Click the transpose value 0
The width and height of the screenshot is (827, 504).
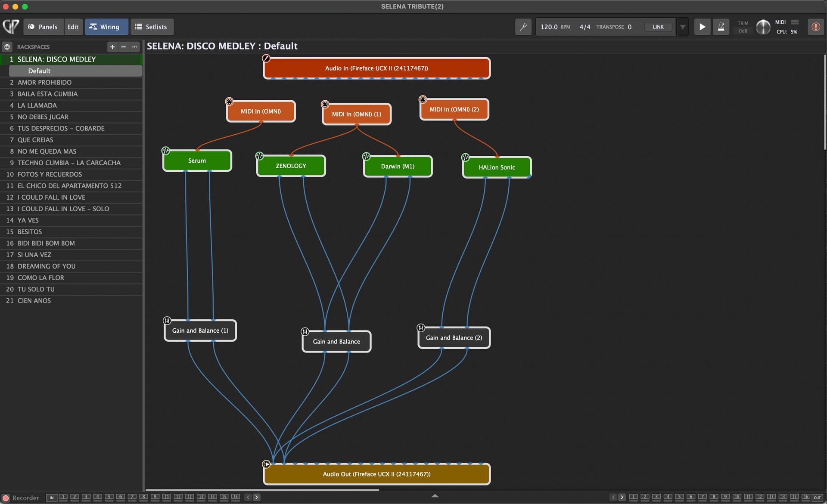point(629,27)
